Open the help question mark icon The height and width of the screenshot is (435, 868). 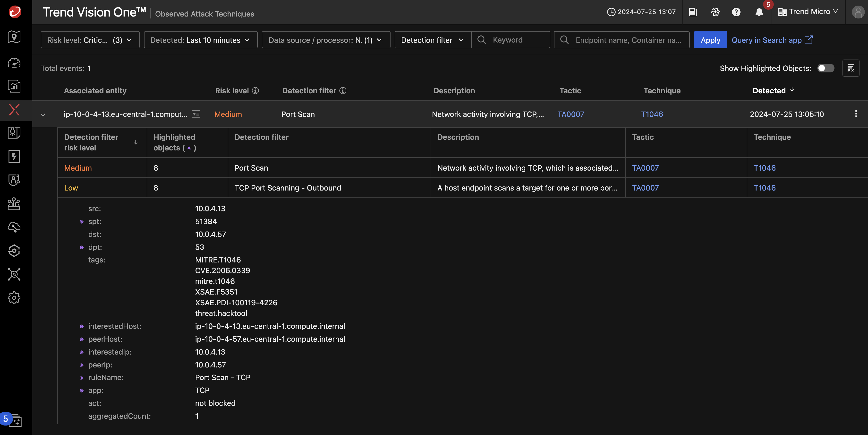pos(736,12)
